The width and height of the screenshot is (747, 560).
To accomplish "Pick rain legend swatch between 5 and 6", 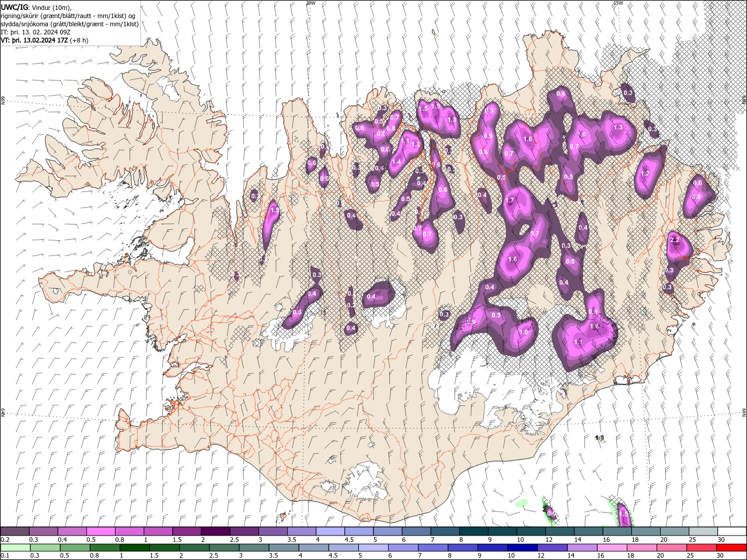I will [x=373, y=547].
